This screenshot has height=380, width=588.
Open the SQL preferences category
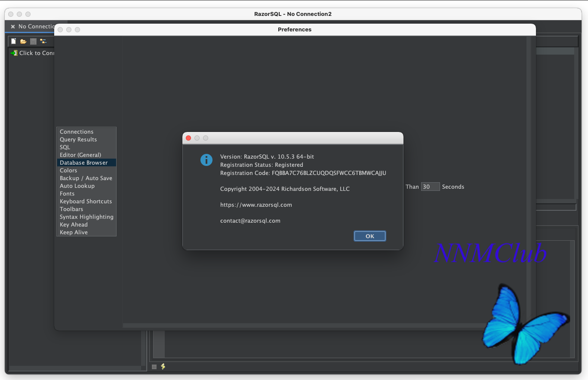pyautogui.click(x=86, y=147)
